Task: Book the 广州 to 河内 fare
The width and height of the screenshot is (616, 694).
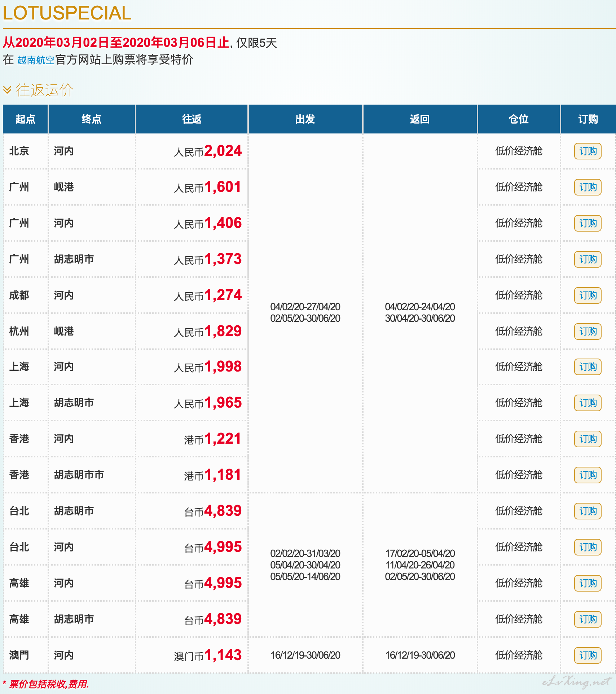Action: [x=588, y=223]
